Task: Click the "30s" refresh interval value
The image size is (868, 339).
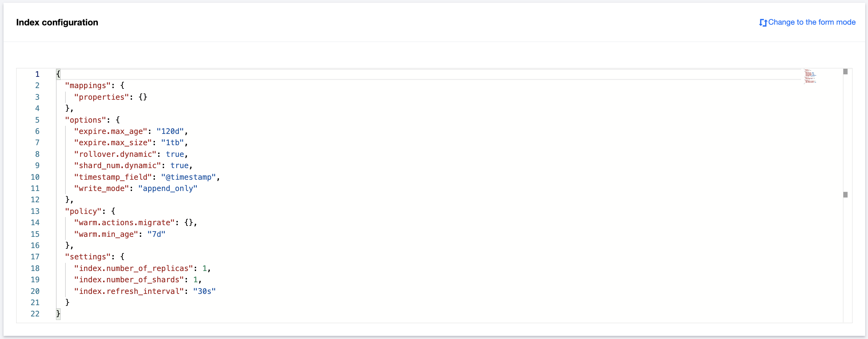Action: 204,291
